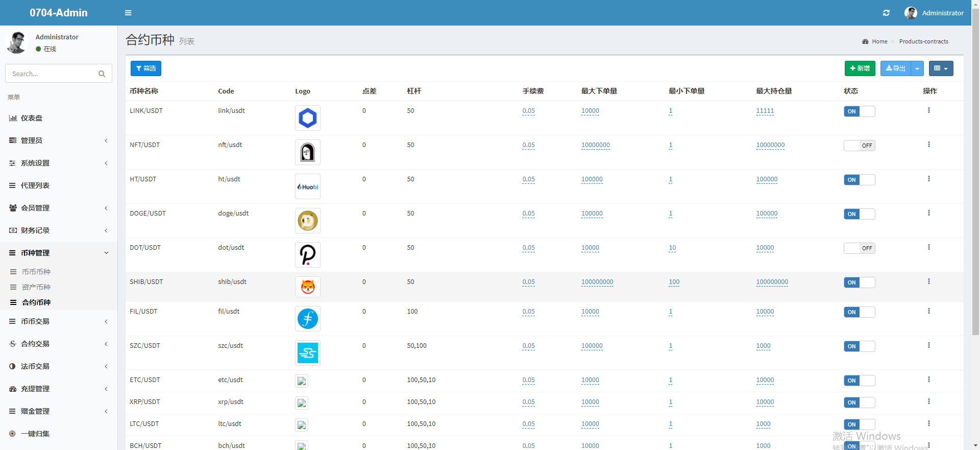Click the search magnifier icon in sidebar
Screen dimensions: 980x450
point(102,74)
